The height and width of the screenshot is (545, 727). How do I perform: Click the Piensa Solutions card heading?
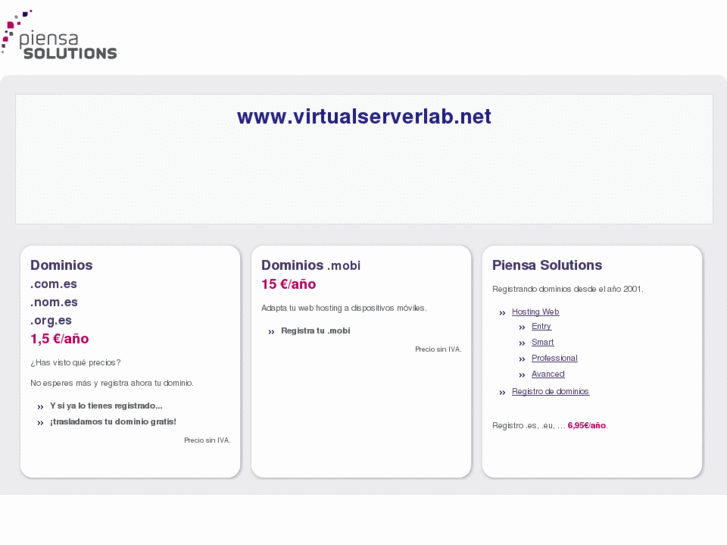point(547,265)
